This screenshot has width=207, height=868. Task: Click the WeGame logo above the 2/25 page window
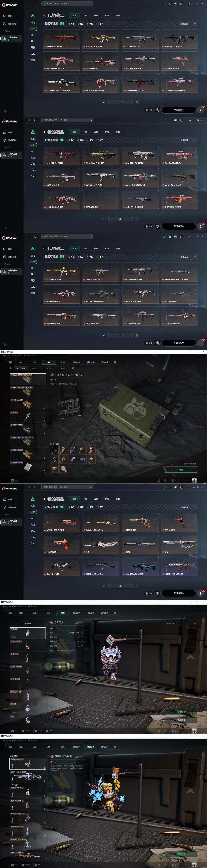tap(10, 5)
